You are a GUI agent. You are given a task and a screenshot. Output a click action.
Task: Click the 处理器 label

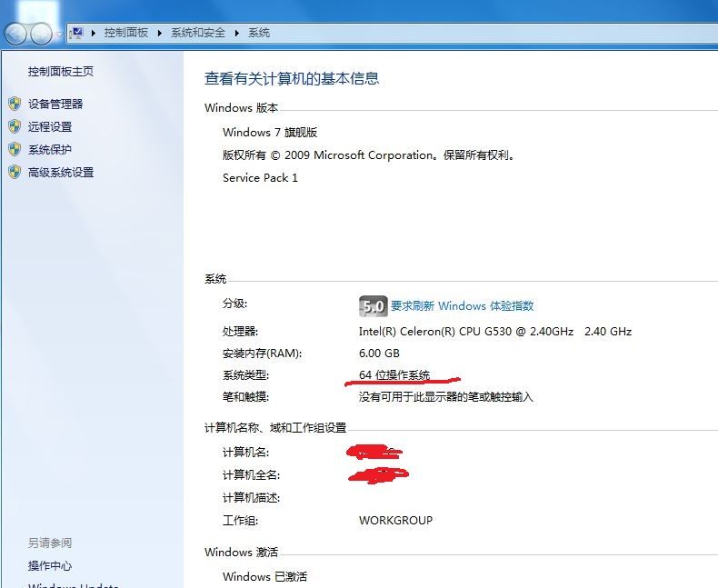(x=241, y=332)
